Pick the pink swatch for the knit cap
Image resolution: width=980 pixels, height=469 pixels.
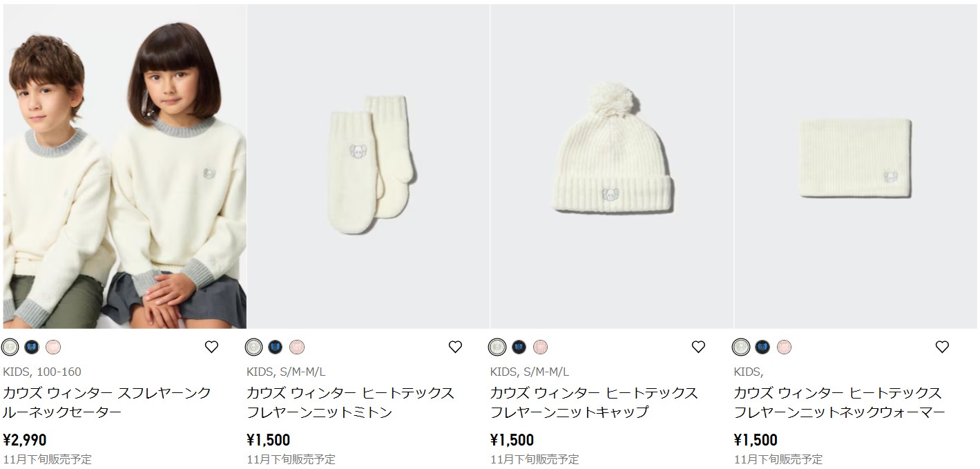point(540,347)
